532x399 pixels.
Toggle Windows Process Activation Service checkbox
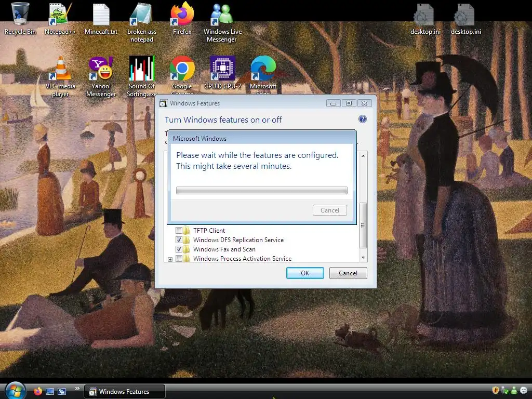point(179,259)
